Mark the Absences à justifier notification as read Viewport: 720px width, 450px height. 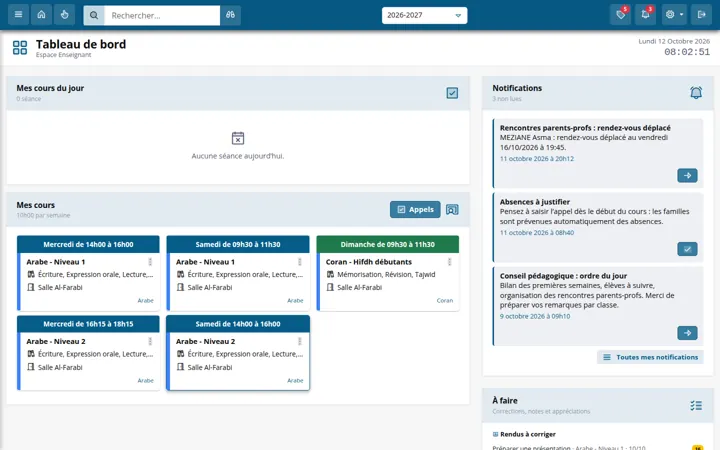tap(687, 249)
